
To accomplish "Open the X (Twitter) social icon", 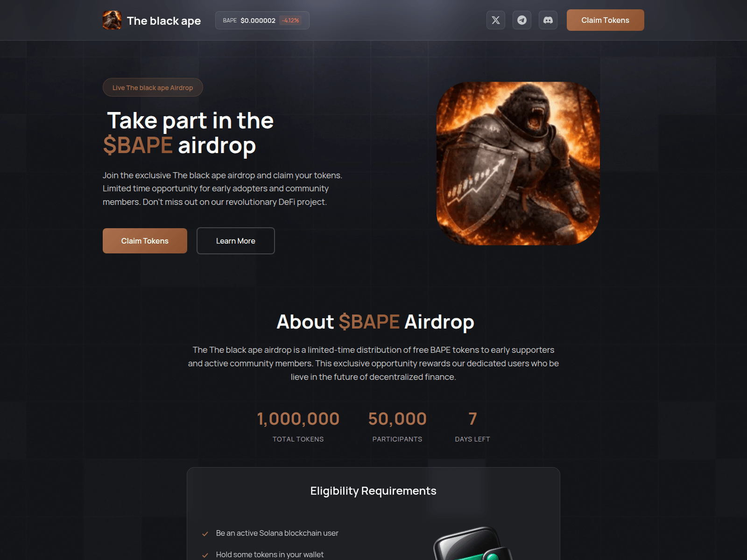I will pos(496,20).
